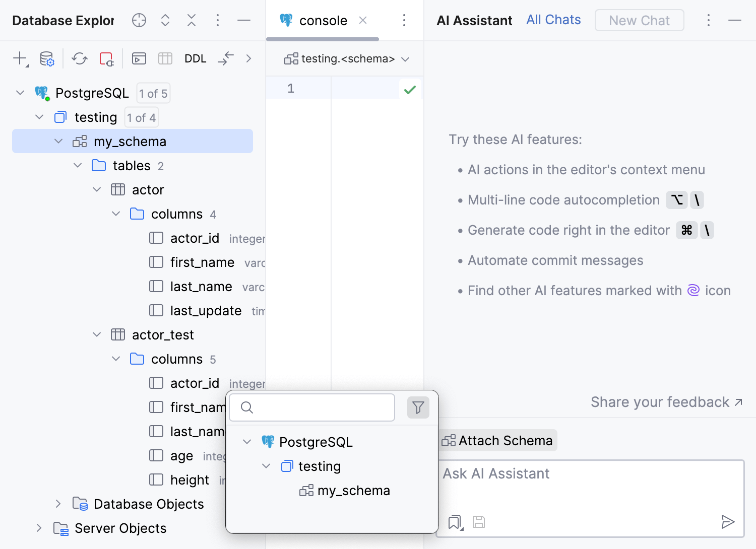Image resolution: width=756 pixels, height=549 pixels.
Task: Click the DDL toolbar button
Action: tap(196, 58)
